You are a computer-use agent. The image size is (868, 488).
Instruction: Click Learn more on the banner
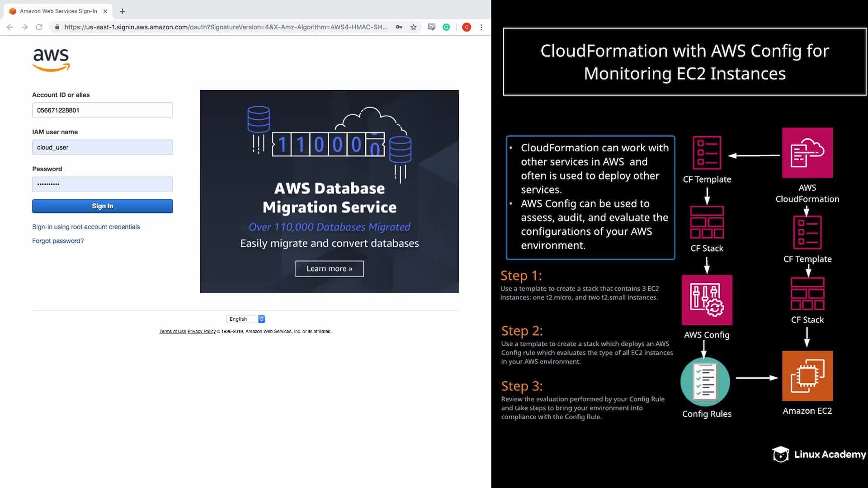(x=329, y=268)
